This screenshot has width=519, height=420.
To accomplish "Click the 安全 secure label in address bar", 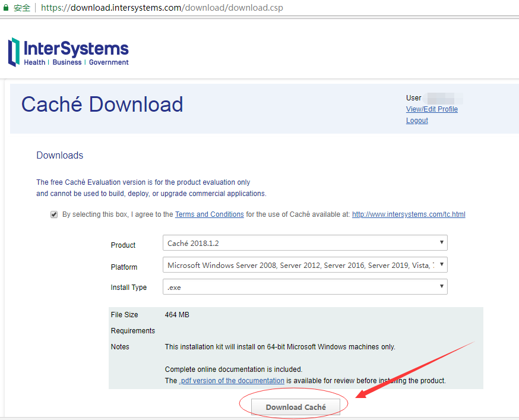I will [22, 8].
